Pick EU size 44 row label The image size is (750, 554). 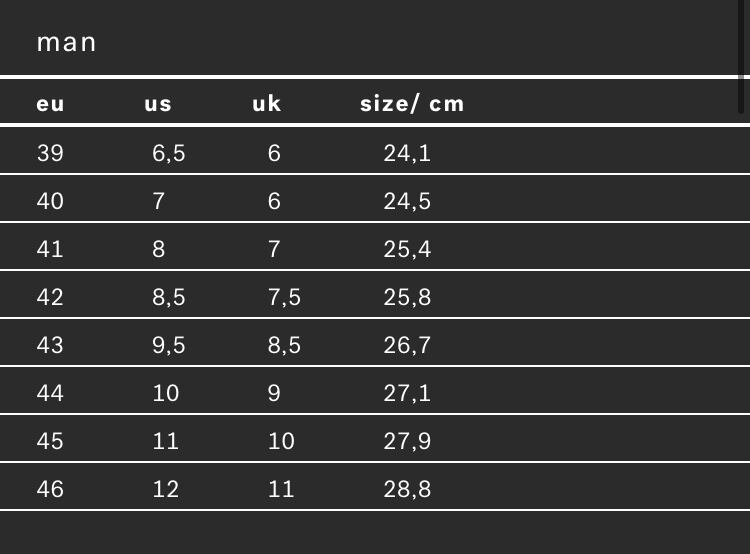[50, 393]
